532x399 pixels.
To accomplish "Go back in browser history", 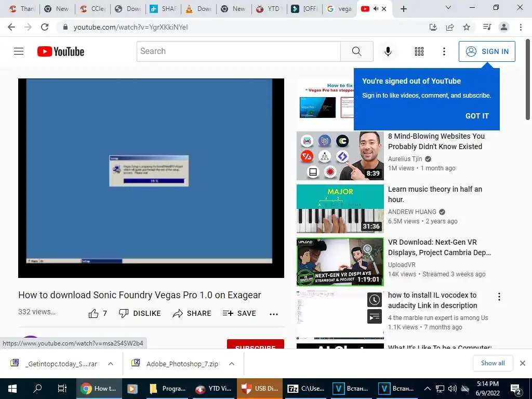I will (11, 27).
